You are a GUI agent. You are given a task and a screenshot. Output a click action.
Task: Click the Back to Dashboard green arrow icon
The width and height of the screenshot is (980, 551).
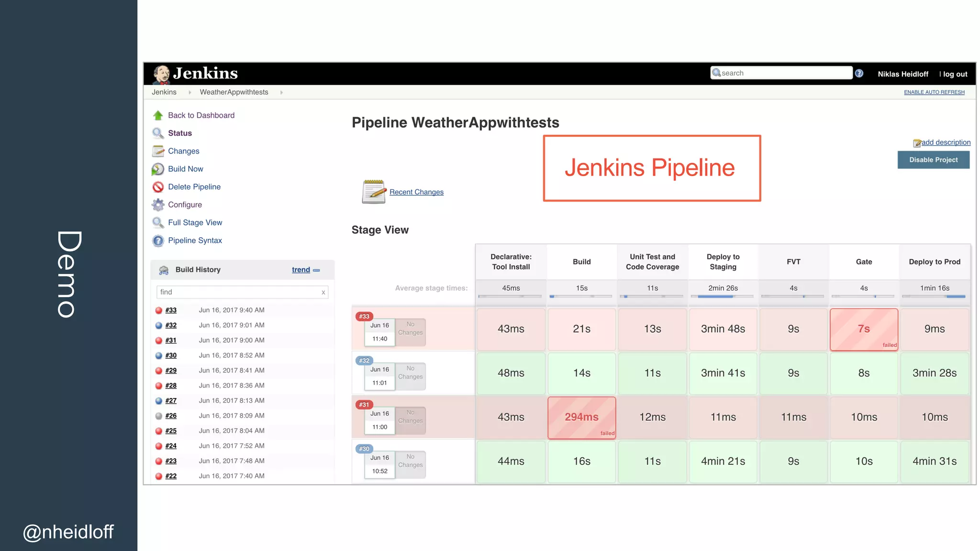[158, 115]
